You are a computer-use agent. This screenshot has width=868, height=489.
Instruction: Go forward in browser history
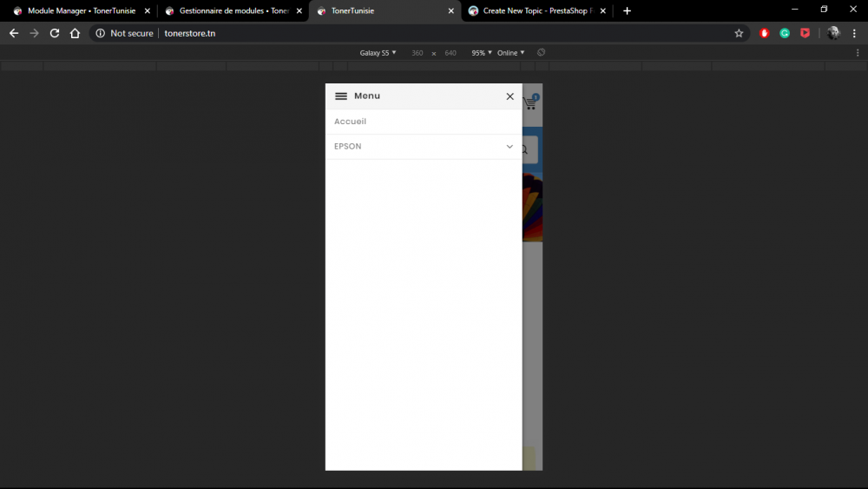point(35,33)
